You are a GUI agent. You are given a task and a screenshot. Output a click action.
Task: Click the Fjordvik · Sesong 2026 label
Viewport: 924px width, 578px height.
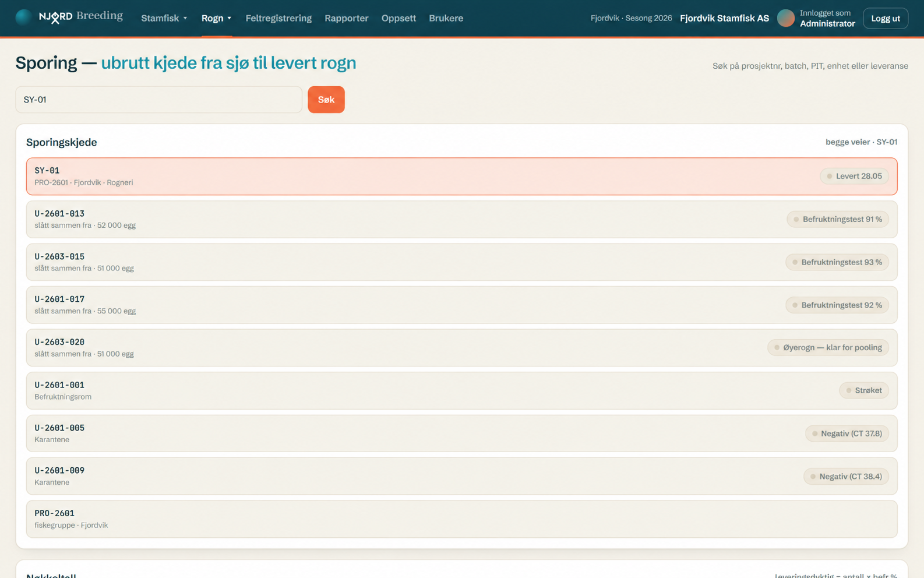631,18
